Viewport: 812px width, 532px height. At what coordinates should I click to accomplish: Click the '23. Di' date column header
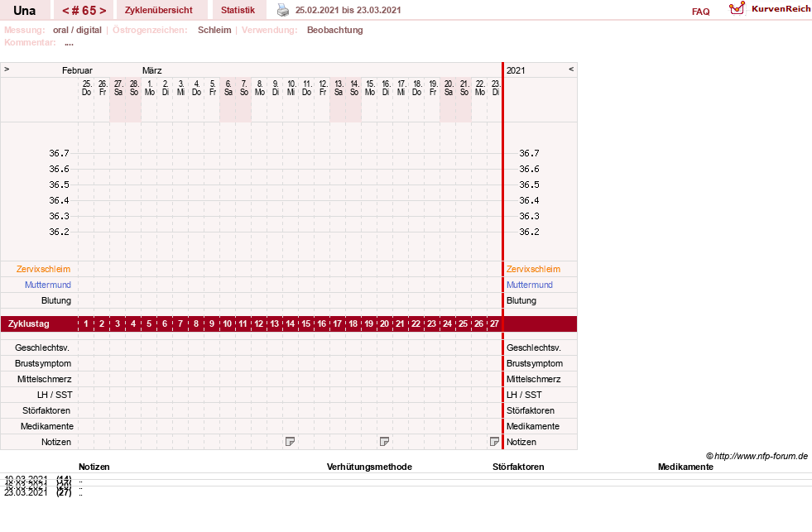(496, 88)
